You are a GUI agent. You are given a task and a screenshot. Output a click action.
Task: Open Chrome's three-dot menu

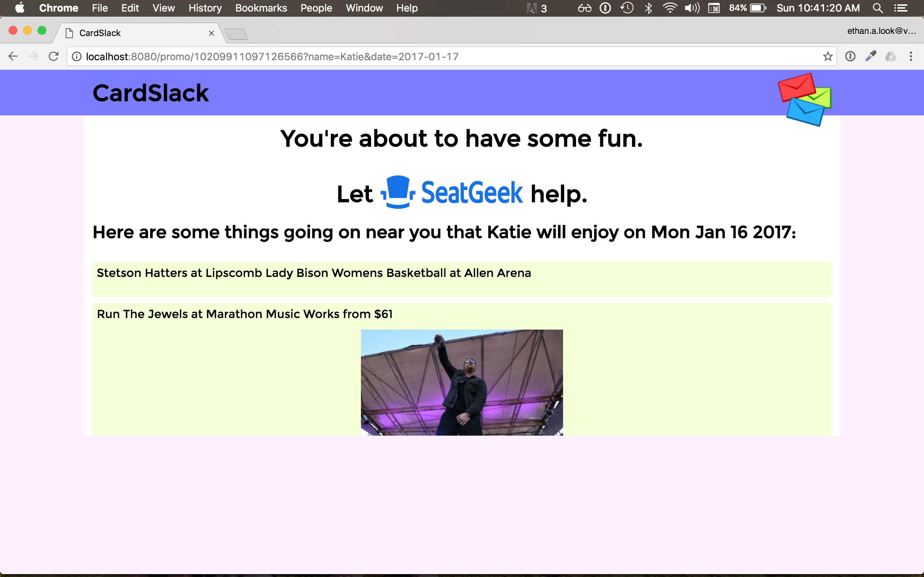[x=911, y=57]
